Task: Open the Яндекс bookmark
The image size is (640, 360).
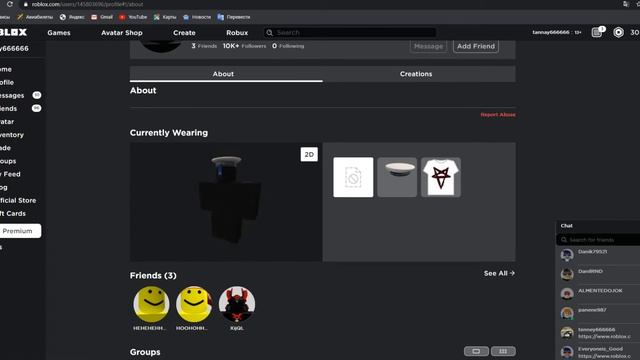Action: pyautogui.click(x=72, y=17)
